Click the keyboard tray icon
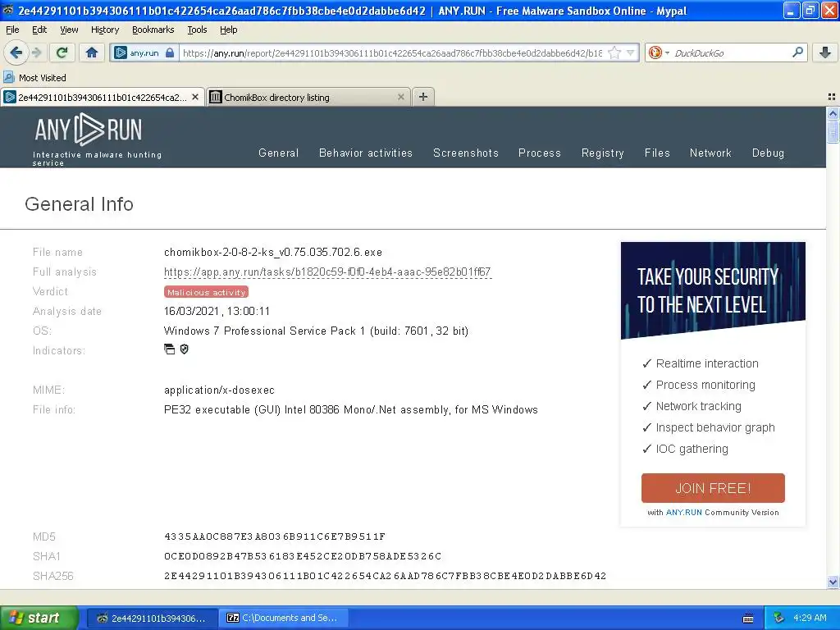This screenshot has width=840, height=630. [x=748, y=619]
